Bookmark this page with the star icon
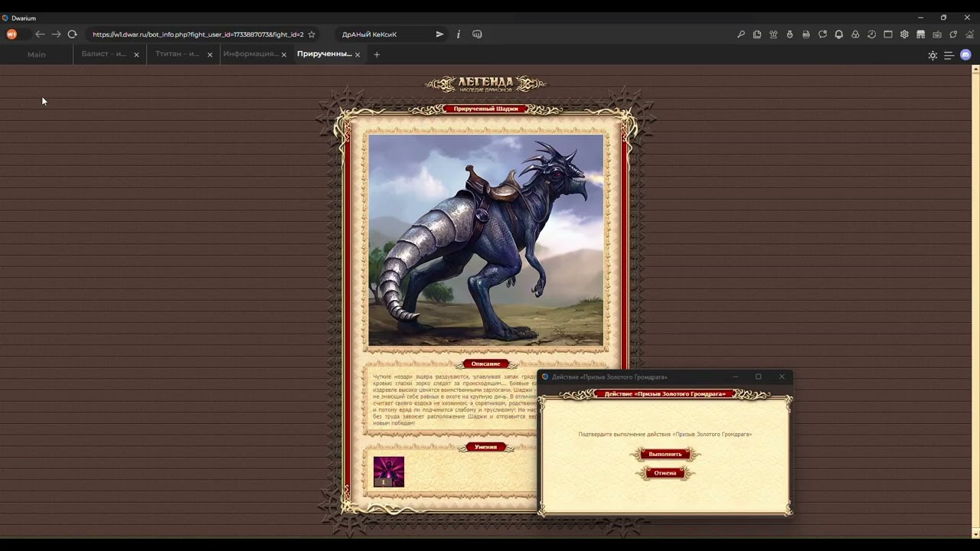 [312, 34]
